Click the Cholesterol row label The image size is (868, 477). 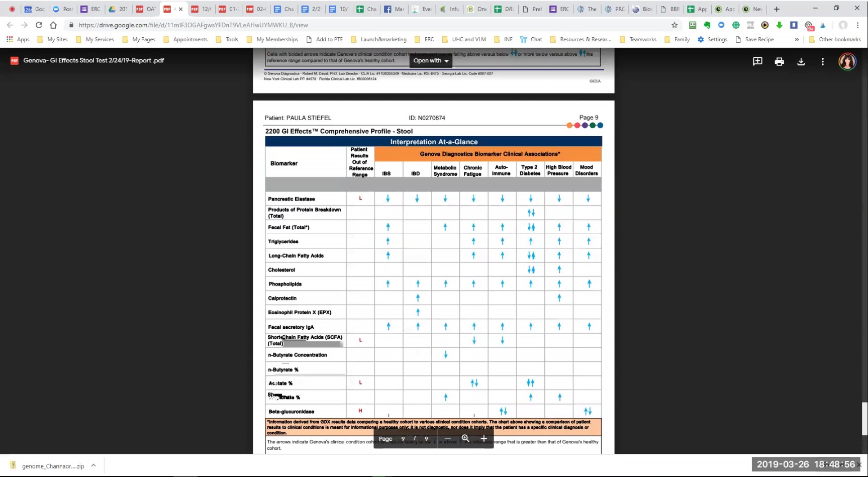tap(281, 270)
